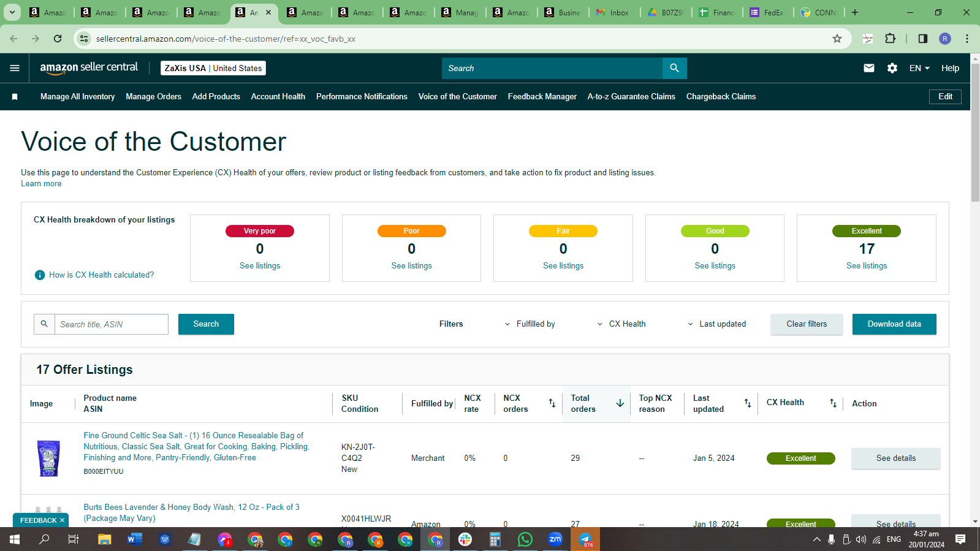Open WhatsApp from the taskbar
Screen dimensions: 980x551
click(x=525, y=539)
